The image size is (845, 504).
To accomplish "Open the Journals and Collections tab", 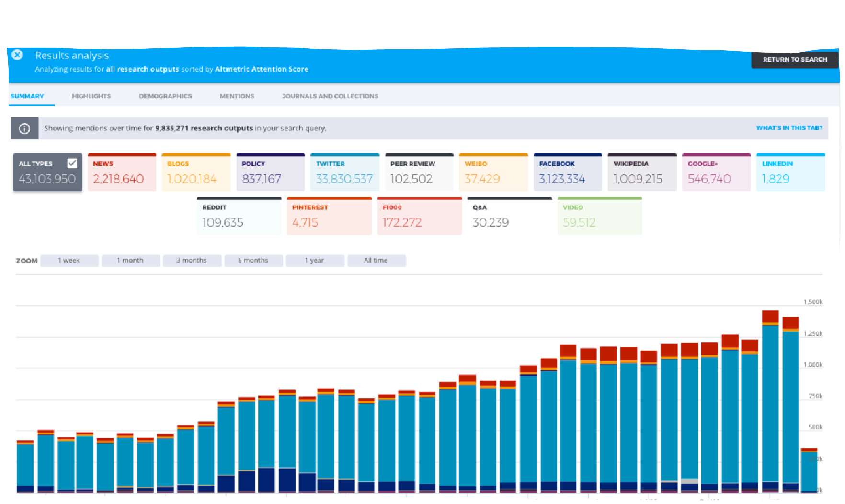I will (330, 96).
